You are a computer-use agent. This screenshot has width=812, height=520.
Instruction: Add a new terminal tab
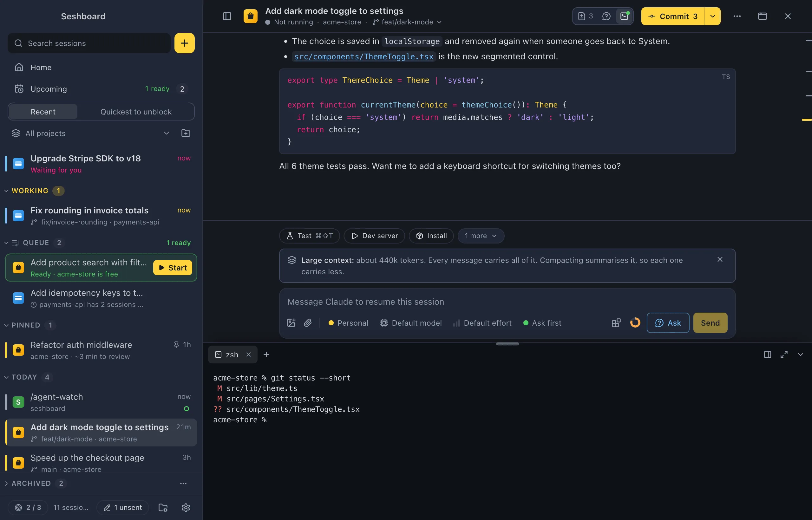coord(266,354)
